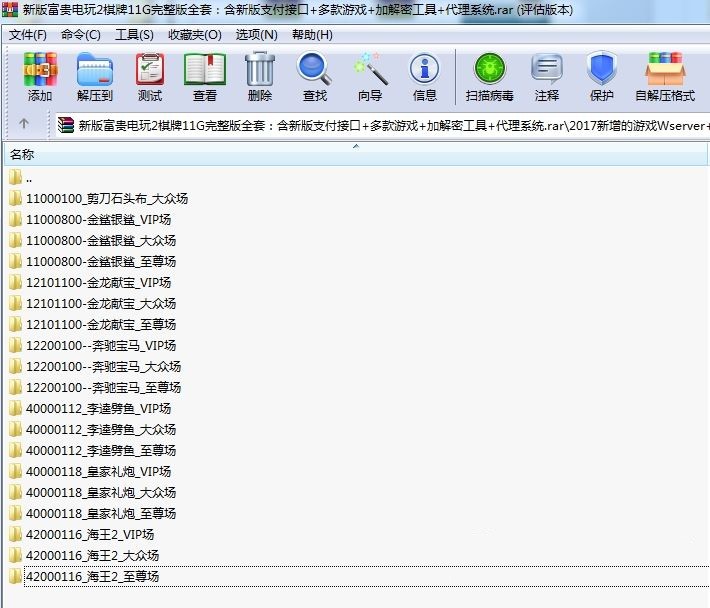Click folder icon of 40000118_皇家礼炮_大众场
This screenshot has width=710, height=608.
click(x=15, y=493)
